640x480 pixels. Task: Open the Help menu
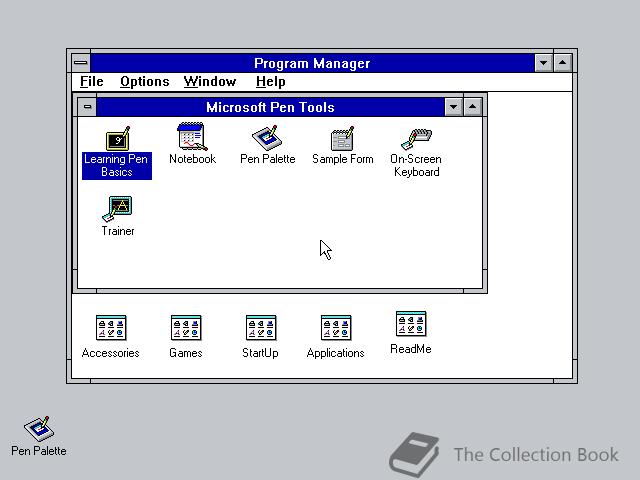[271, 82]
